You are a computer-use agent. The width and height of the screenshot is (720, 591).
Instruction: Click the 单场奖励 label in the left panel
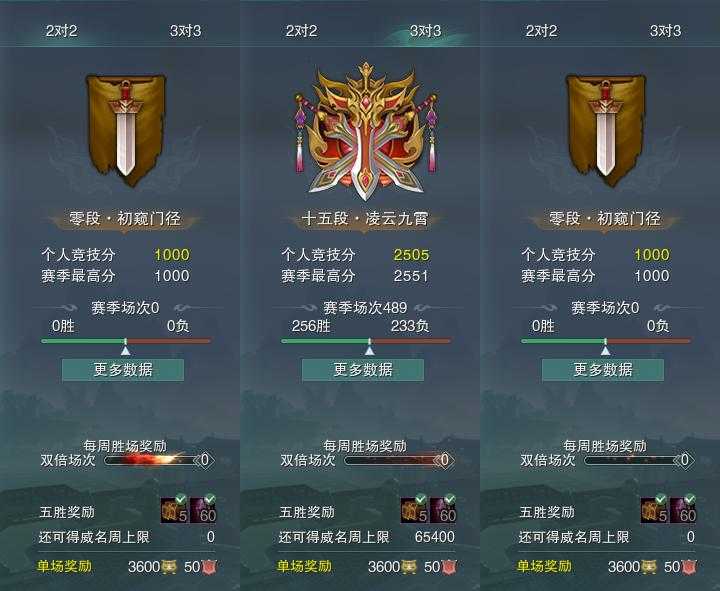click(x=64, y=567)
